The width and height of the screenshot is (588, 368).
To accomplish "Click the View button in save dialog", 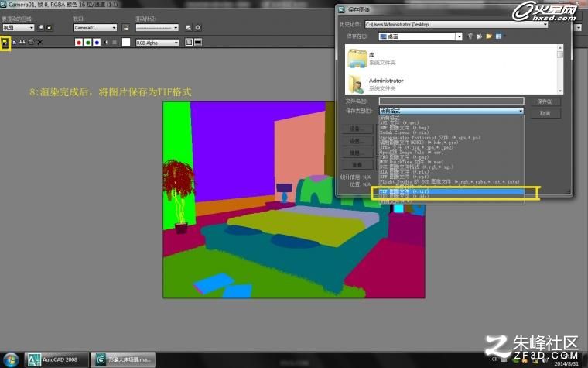I will [x=357, y=165].
